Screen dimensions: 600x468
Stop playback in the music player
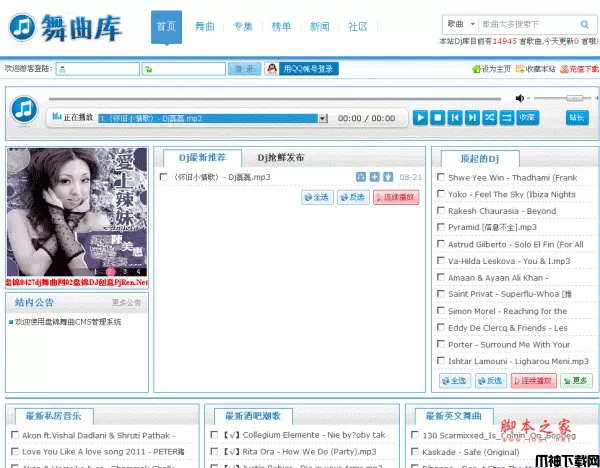click(x=438, y=118)
